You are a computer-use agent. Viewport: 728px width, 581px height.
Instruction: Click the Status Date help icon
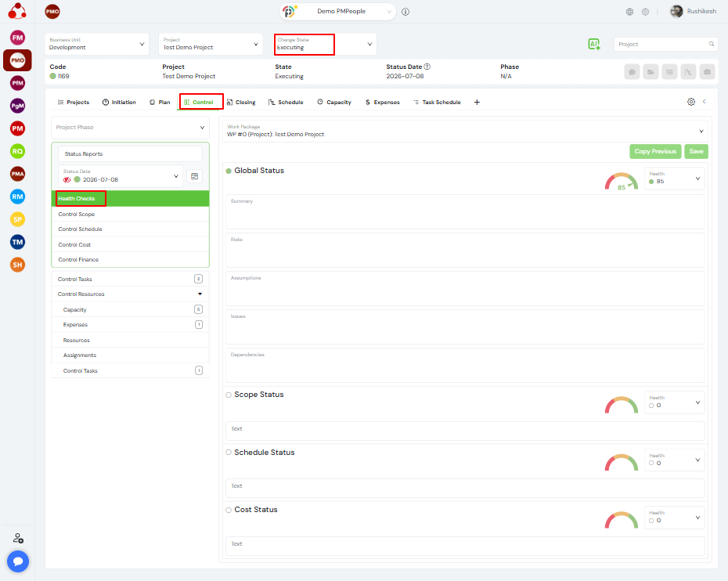(427, 67)
